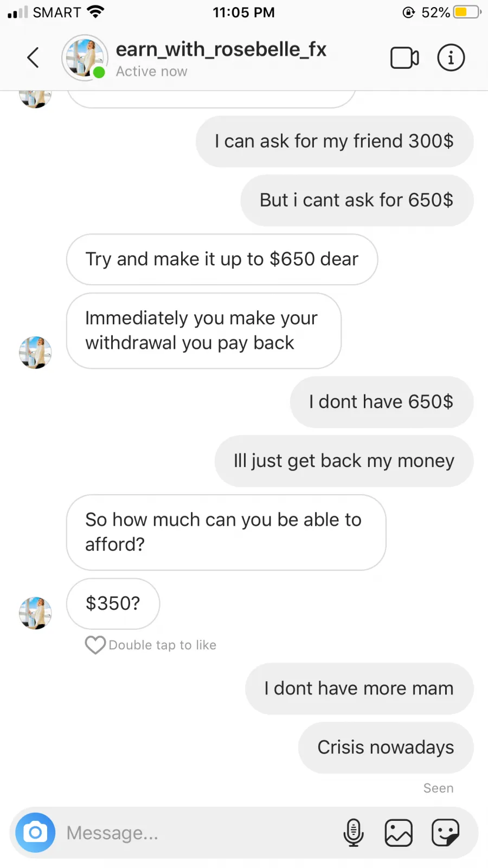
Task: Open conversation details via info icon
Action: pos(451,58)
